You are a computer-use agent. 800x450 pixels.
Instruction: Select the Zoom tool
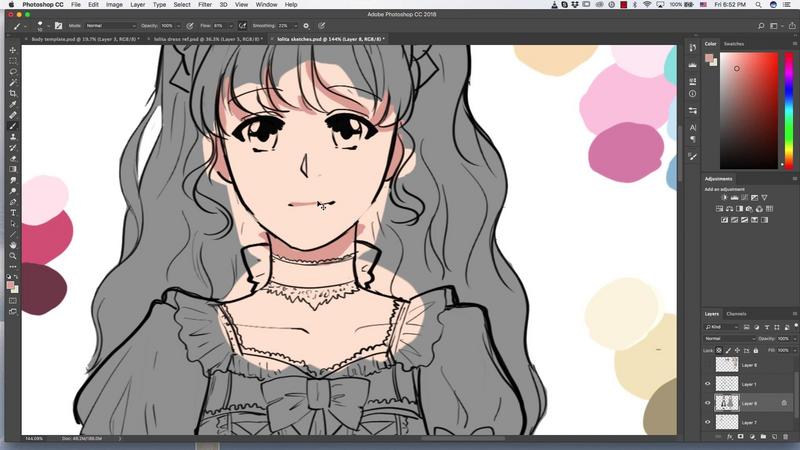coord(13,256)
